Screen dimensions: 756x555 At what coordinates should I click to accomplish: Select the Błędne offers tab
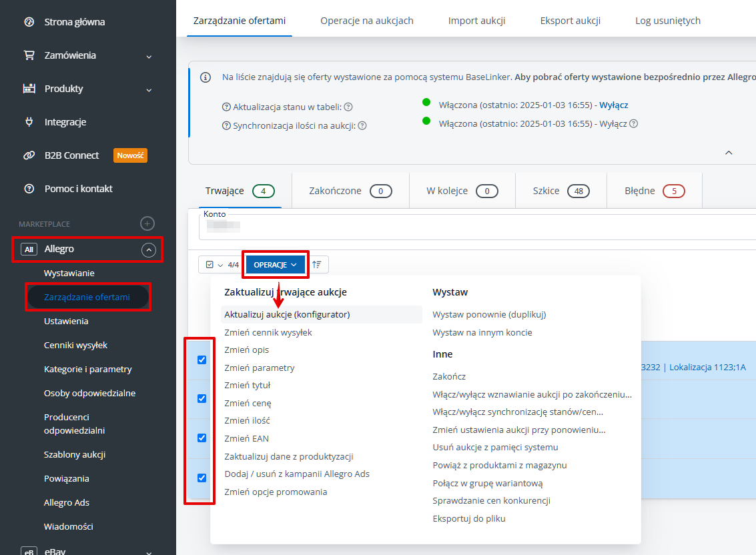point(655,191)
